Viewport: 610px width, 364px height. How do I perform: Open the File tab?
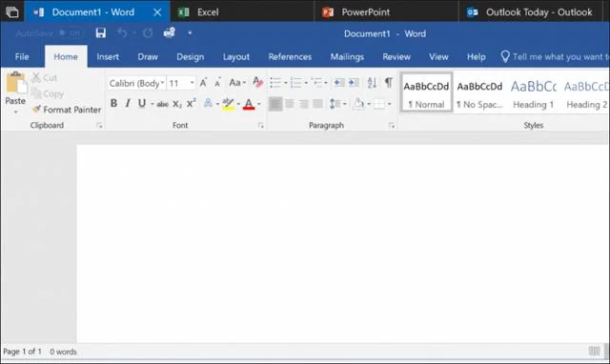click(x=22, y=57)
